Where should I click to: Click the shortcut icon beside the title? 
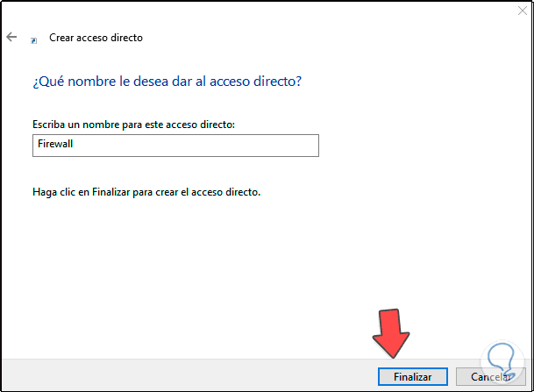[x=34, y=39]
